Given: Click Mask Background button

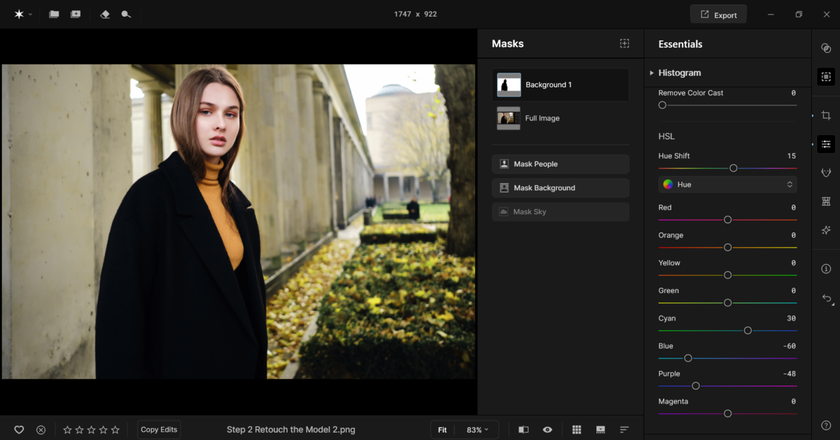Looking at the screenshot, I should [x=560, y=188].
